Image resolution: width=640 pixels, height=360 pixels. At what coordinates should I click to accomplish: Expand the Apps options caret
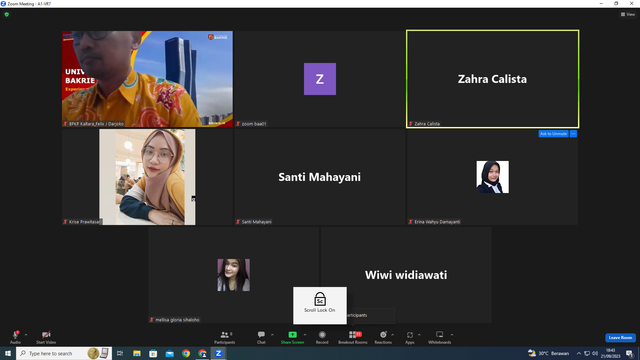[x=419, y=335]
